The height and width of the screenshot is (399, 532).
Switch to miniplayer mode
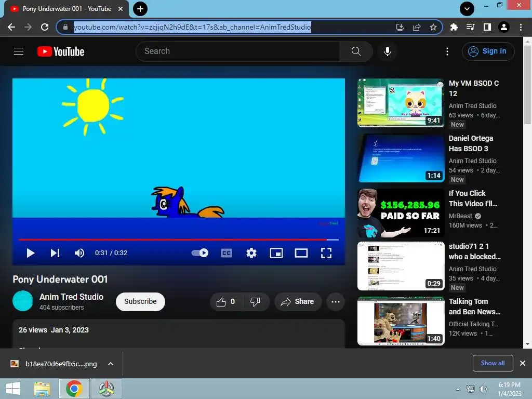(276, 253)
